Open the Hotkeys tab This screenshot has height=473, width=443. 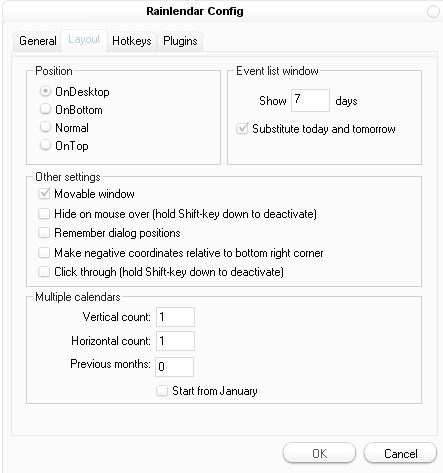pyautogui.click(x=132, y=41)
